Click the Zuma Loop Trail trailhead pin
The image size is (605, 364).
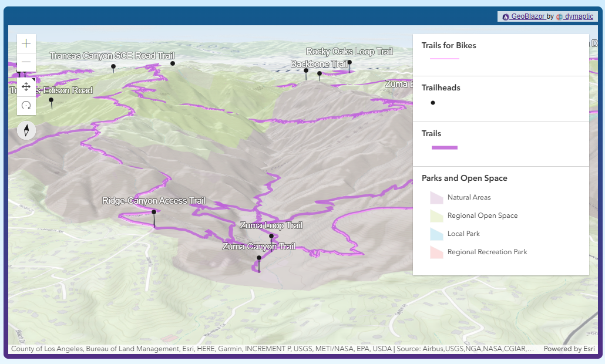pyautogui.click(x=271, y=237)
